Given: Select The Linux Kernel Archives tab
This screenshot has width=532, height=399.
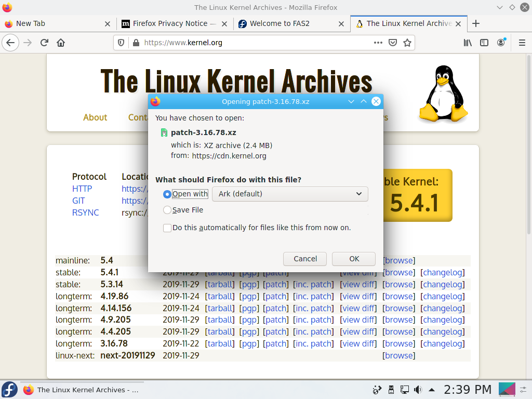Looking at the screenshot, I should [x=408, y=23].
